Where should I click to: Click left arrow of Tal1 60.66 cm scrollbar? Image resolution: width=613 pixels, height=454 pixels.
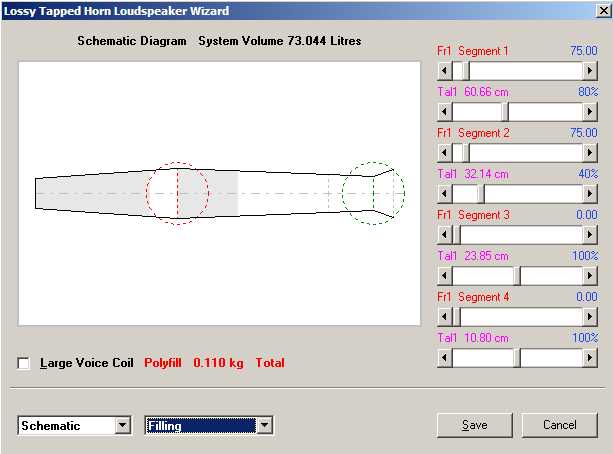445,112
